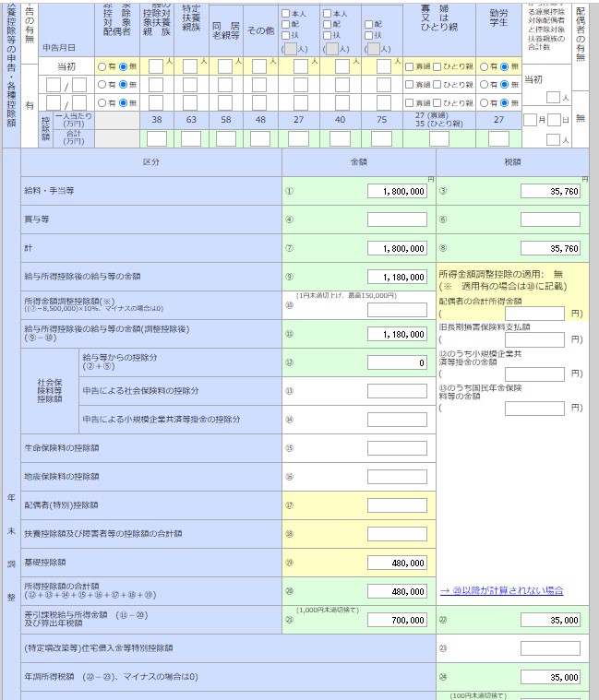This screenshot has width=599, height=700.
Task: Select 有 for 源泉控除対象配偶者 in 当初 row
Action: (102, 66)
